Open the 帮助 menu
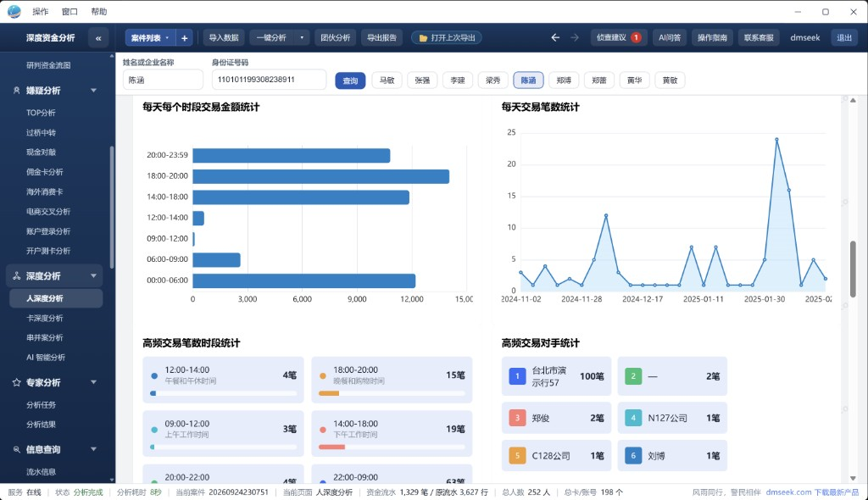The height and width of the screenshot is (500, 868). pos(99,12)
